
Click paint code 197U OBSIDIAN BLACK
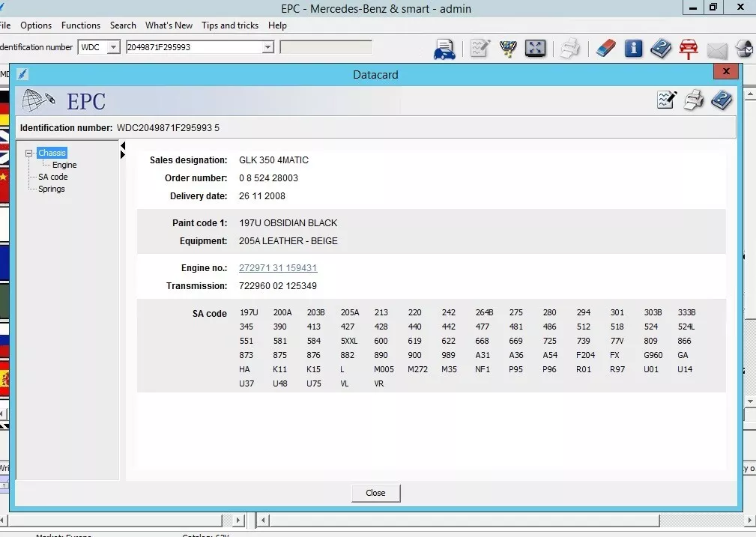click(x=288, y=223)
